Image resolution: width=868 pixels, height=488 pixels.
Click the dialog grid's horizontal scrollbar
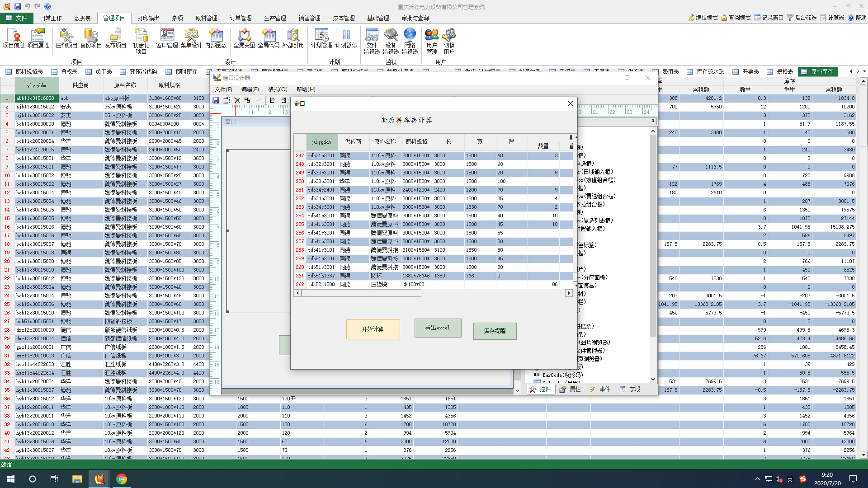pos(361,293)
